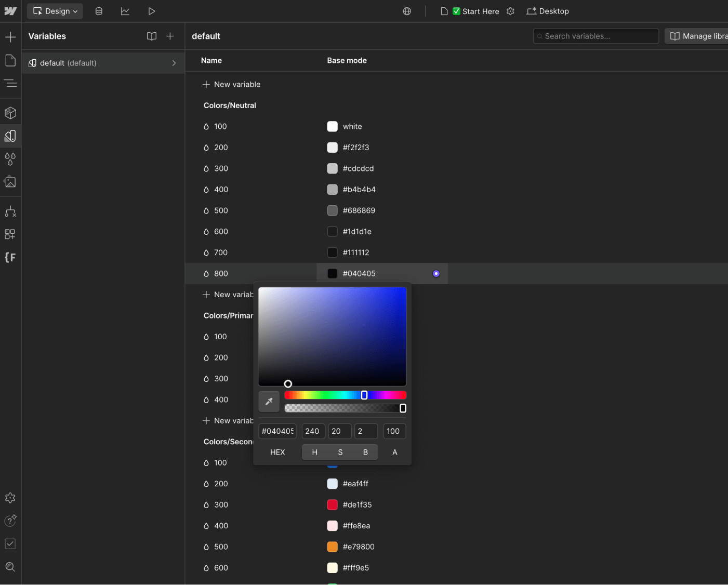Open the Style Manager droplets icon

point(10,159)
